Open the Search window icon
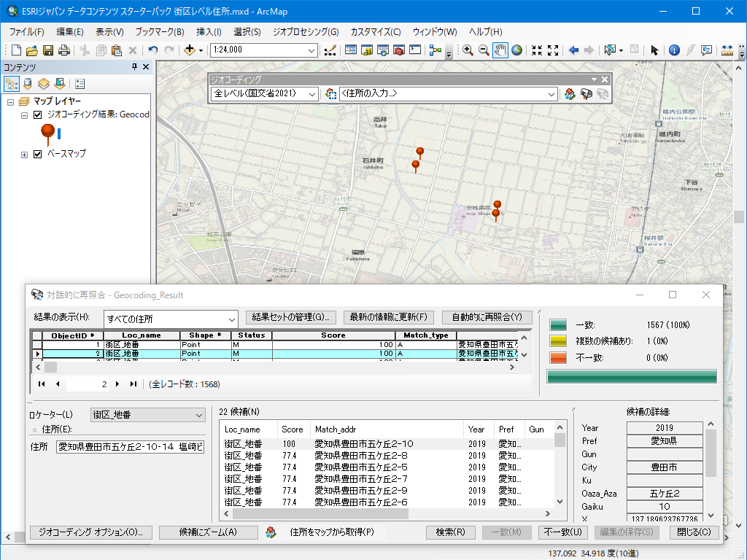The width and height of the screenshot is (747, 560). 383,50
